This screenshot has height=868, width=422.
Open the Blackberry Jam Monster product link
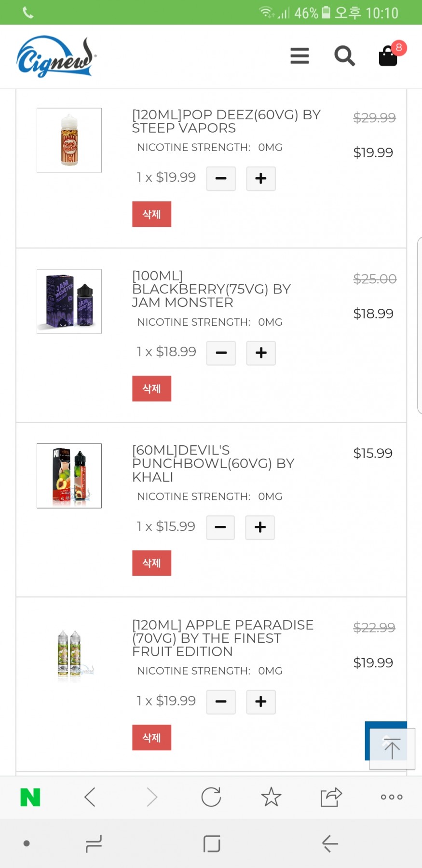(211, 289)
